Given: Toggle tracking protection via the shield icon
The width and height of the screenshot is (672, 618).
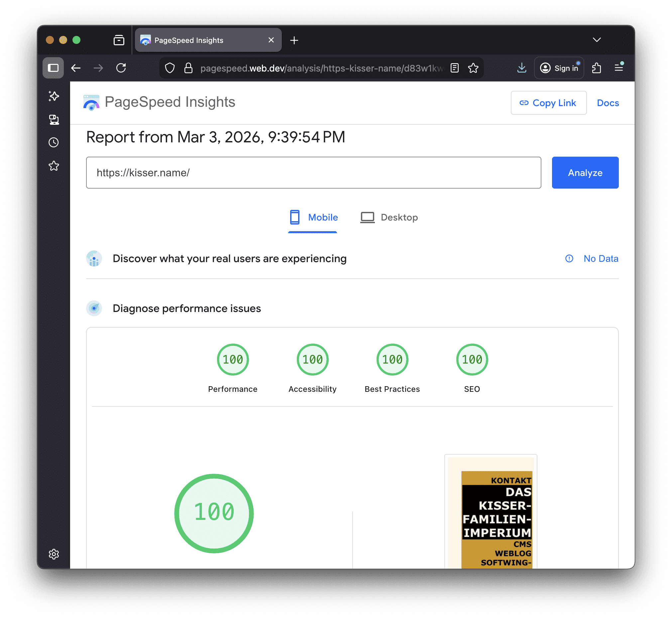Looking at the screenshot, I should click(170, 68).
